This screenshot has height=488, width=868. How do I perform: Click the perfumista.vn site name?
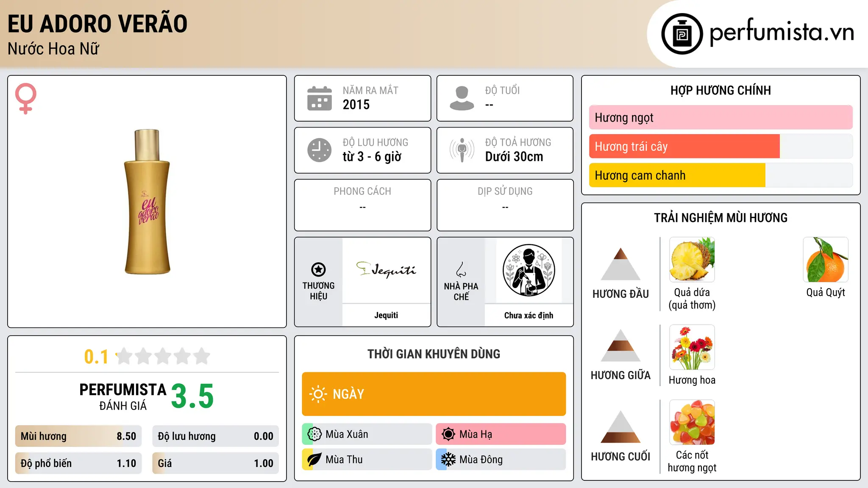pyautogui.click(x=782, y=32)
